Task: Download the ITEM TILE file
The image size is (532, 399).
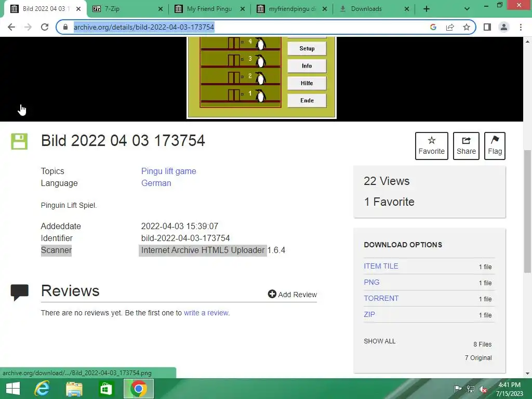Action: (381, 267)
